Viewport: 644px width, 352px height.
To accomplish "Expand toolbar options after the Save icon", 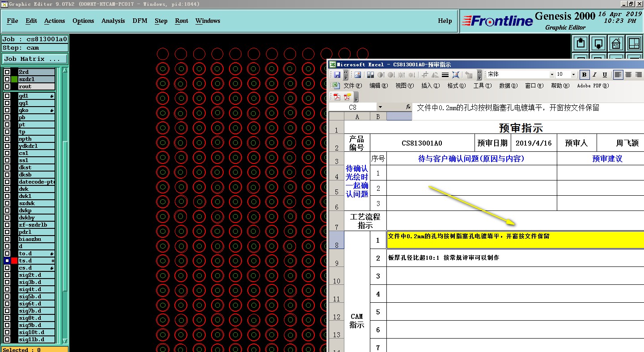I will click(346, 74).
